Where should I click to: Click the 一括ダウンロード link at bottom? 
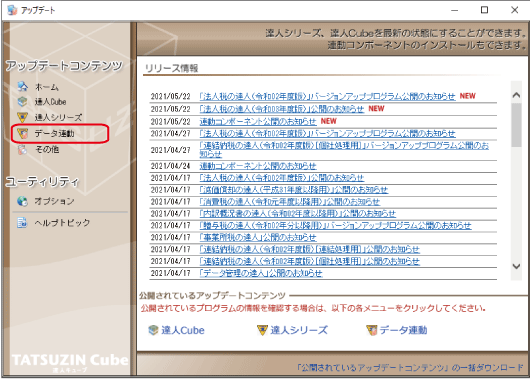click(410, 368)
